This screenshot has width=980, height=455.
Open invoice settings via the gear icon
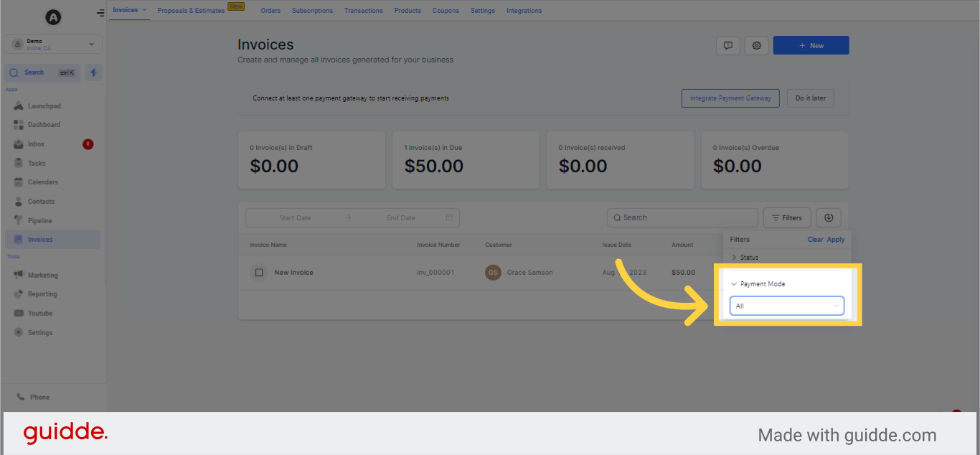[756, 44]
